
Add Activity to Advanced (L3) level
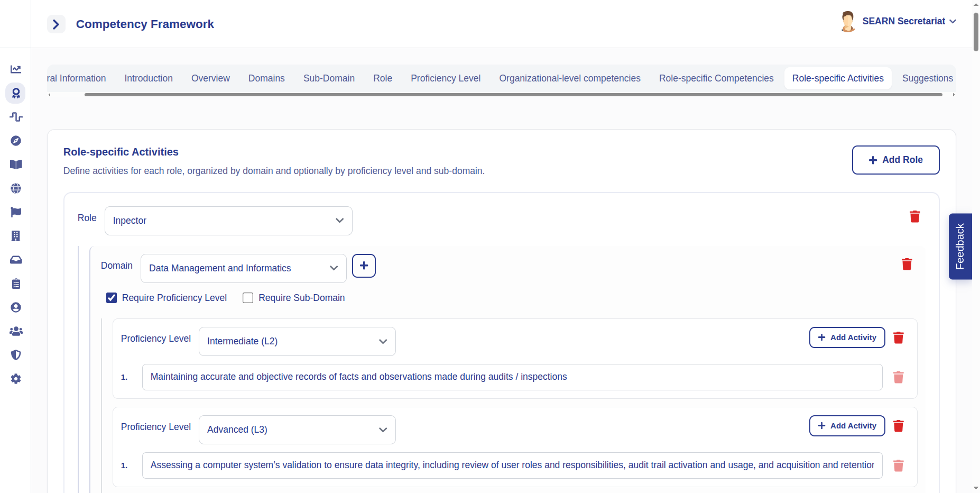pos(847,426)
